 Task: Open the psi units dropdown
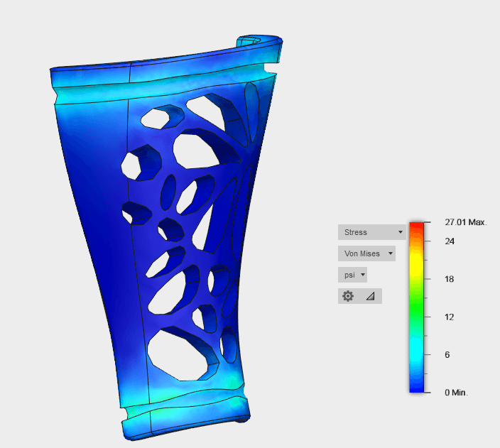[353, 275]
